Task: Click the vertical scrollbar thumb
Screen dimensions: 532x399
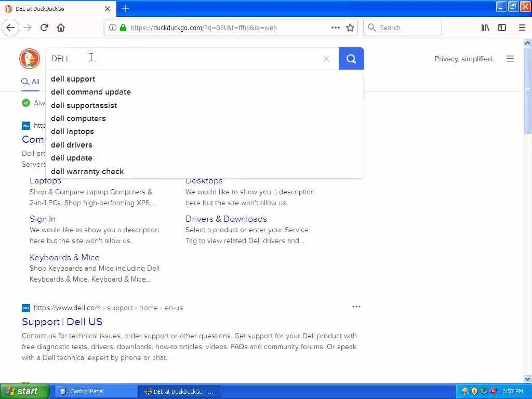Action: 527,91
